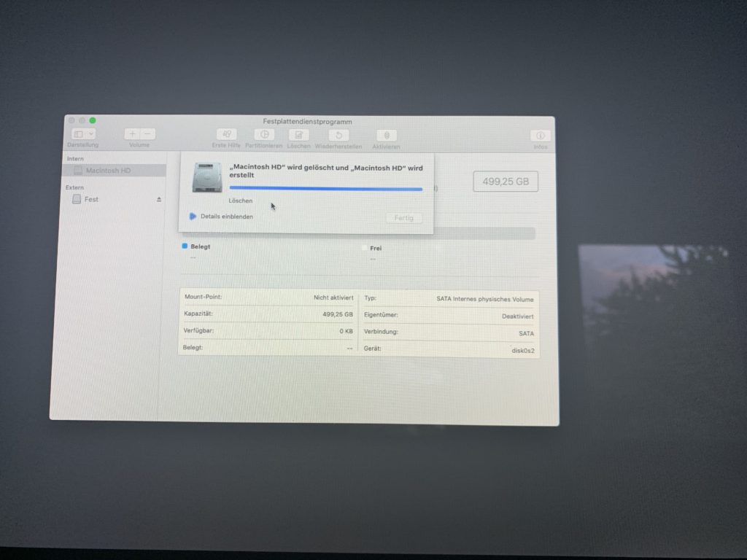Viewport: 747px width, 560px height.
Task: Click the hard drive icon in erase dialog
Action: coord(207,177)
